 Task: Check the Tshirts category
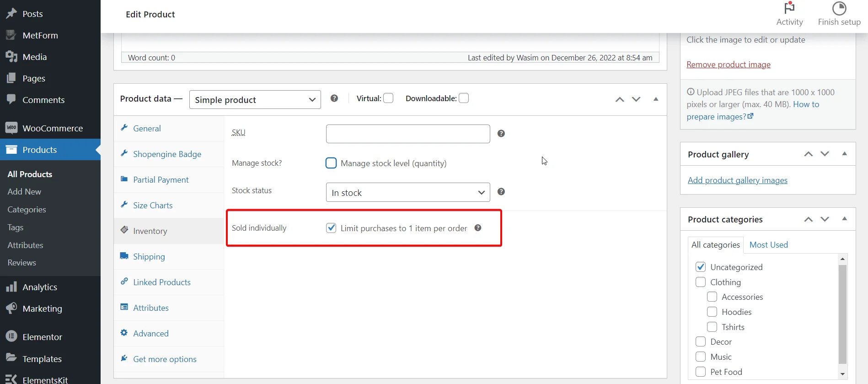click(x=712, y=327)
